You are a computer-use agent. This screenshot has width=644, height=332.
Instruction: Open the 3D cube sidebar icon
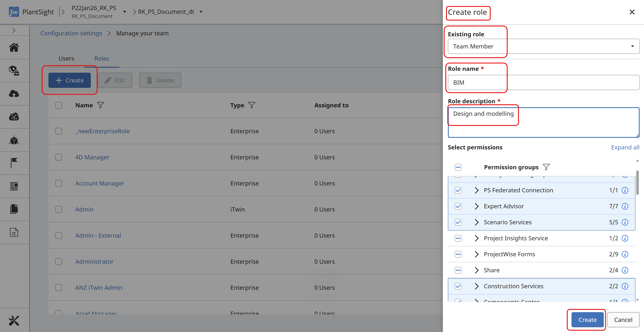click(14, 140)
